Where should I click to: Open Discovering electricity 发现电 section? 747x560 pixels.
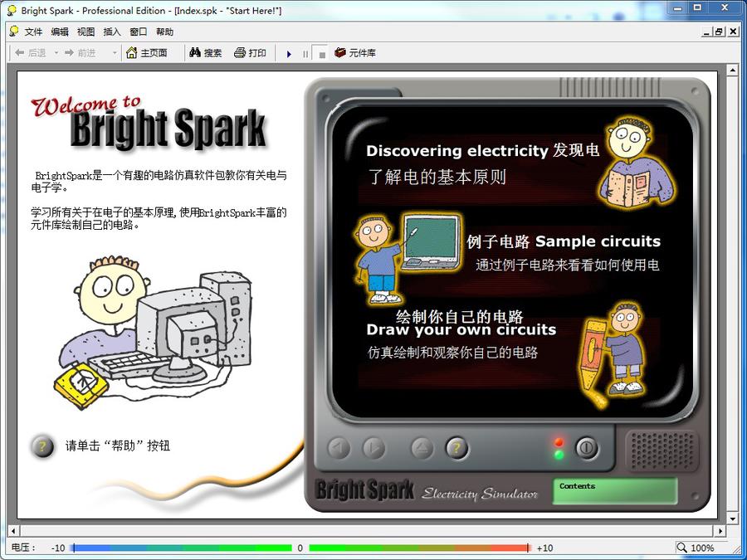coord(482,151)
